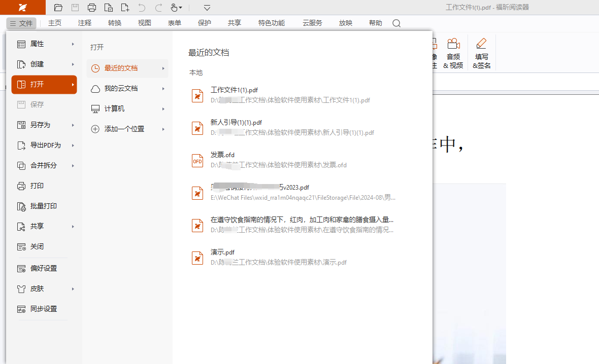Image resolution: width=599 pixels, height=364 pixels.
Task: Expand the 属性 submenu
Action: [x=44, y=44]
